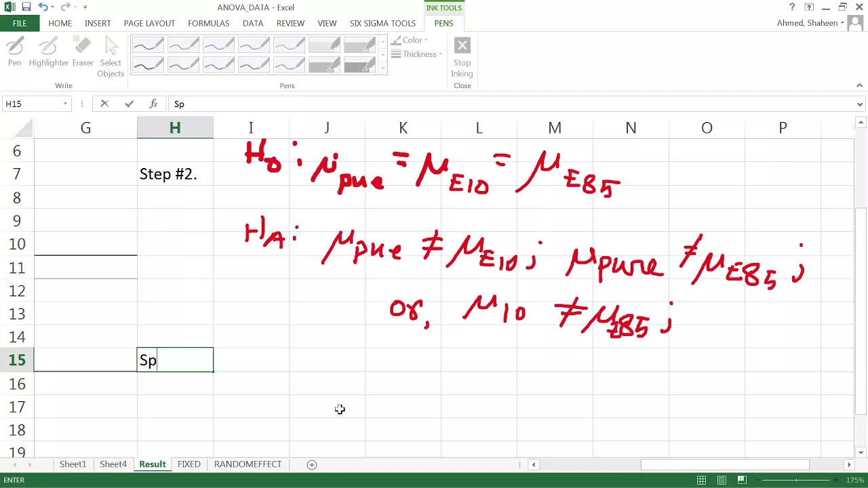
Task: Click the horizontal scrollbar thumb
Action: (725, 464)
